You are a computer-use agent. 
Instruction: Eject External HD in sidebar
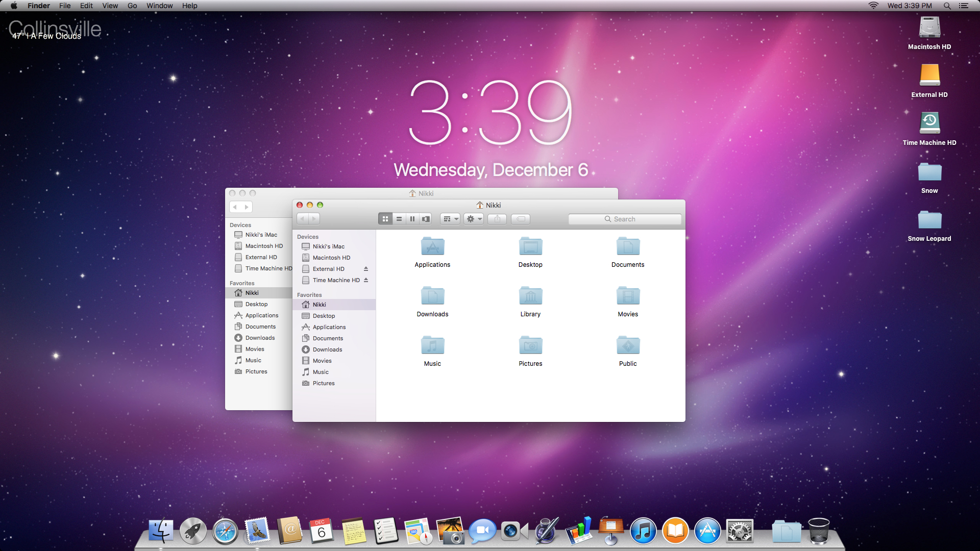click(366, 269)
